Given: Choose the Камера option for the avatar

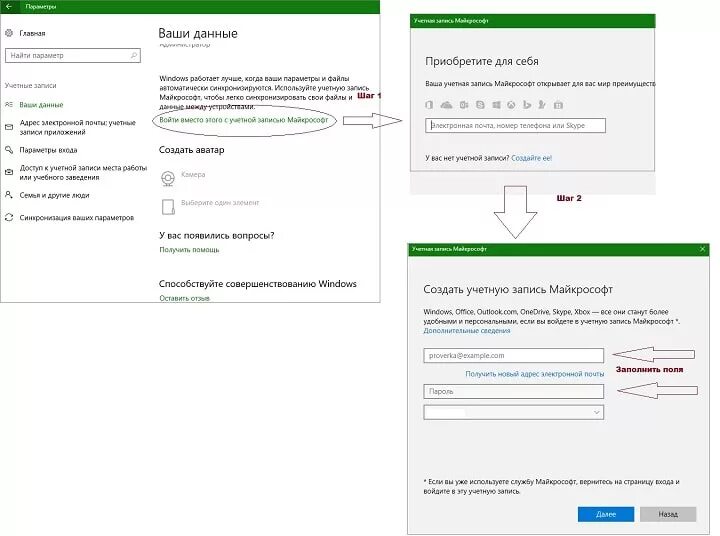Looking at the screenshot, I should pos(193,175).
